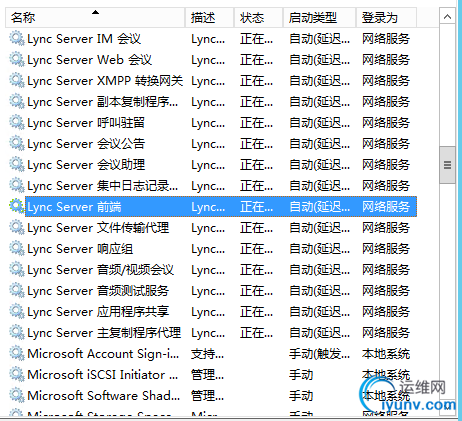Screen dimensions: 462x421
Task: Select the gear icon for Lync Server 文件传输代理
Action: tap(17, 227)
